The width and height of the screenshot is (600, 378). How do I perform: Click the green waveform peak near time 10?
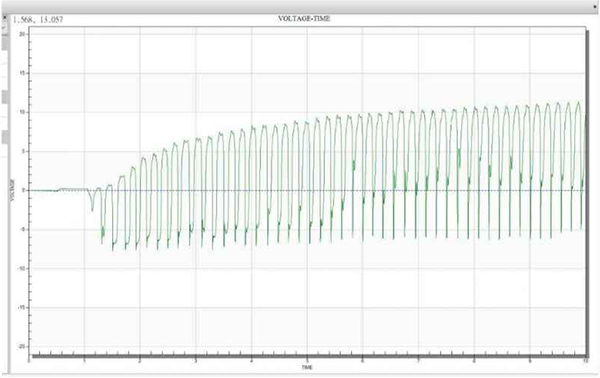click(x=578, y=103)
